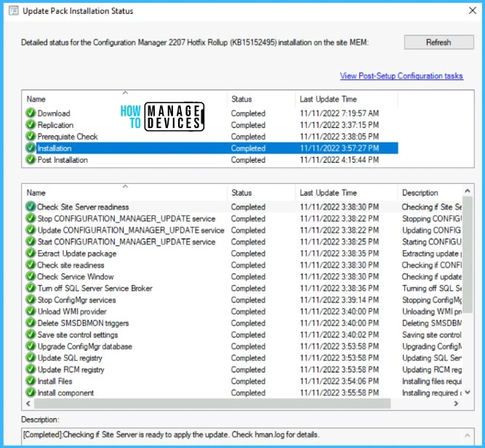Click the 11/11/2022 3:39:14 PM time cell
485x448 pixels.
click(340, 300)
